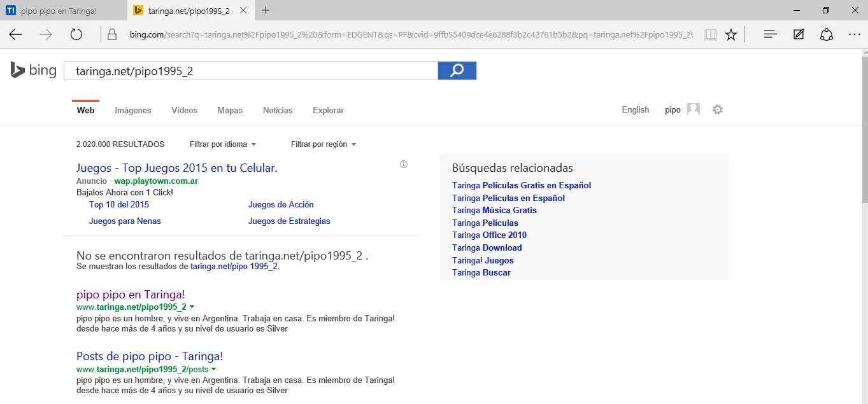Open 'Juegos - Top Juegos 2015' ad link
Viewport: 868px width, 404px height.
point(176,168)
